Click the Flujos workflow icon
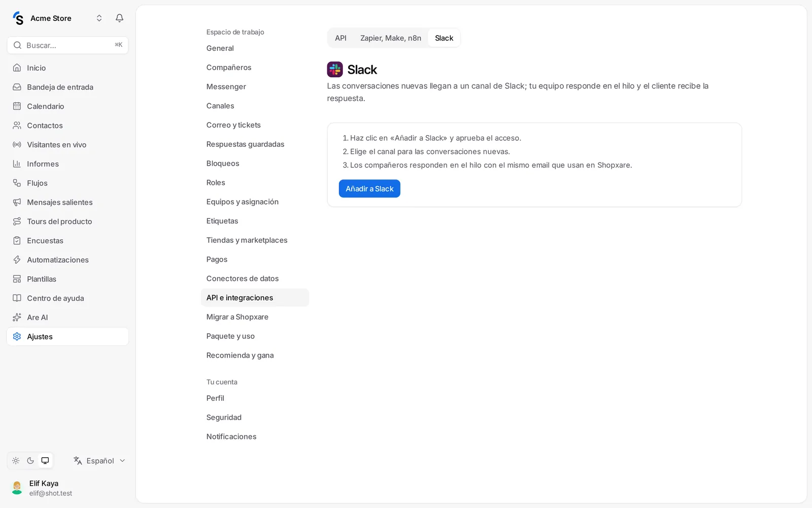 pyautogui.click(x=17, y=183)
